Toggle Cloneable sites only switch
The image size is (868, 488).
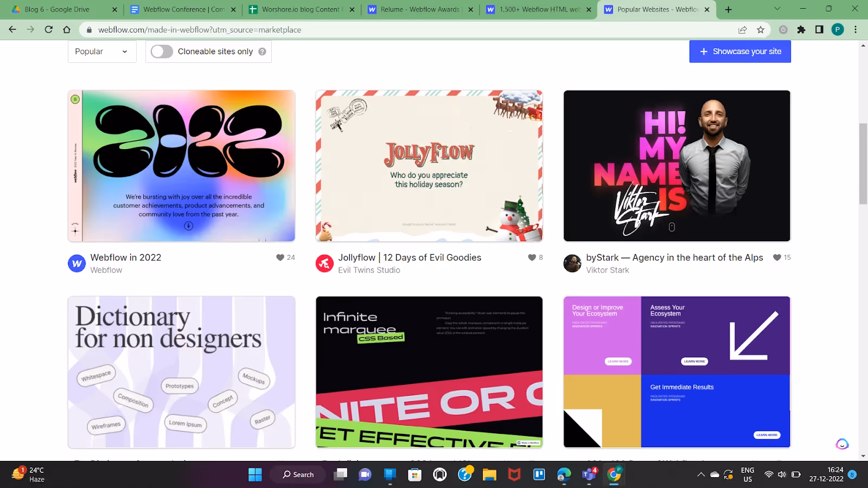pyautogui.click(x=162, y=52)
